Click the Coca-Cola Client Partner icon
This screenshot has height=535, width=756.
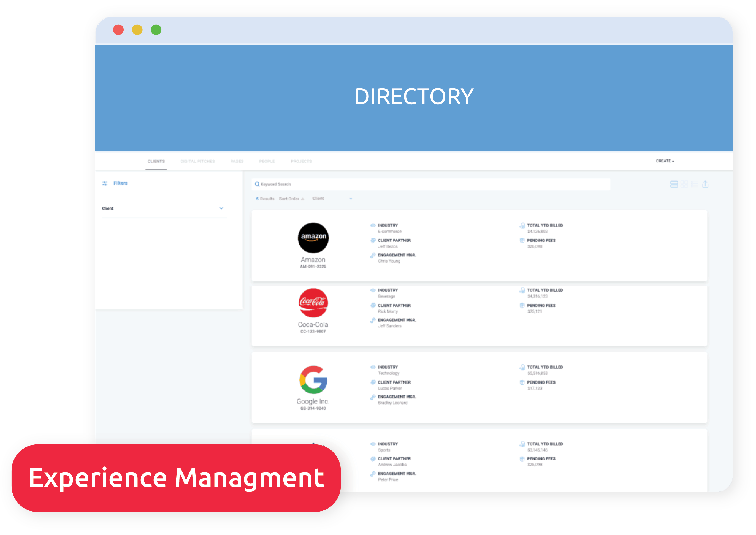(373, 305)
